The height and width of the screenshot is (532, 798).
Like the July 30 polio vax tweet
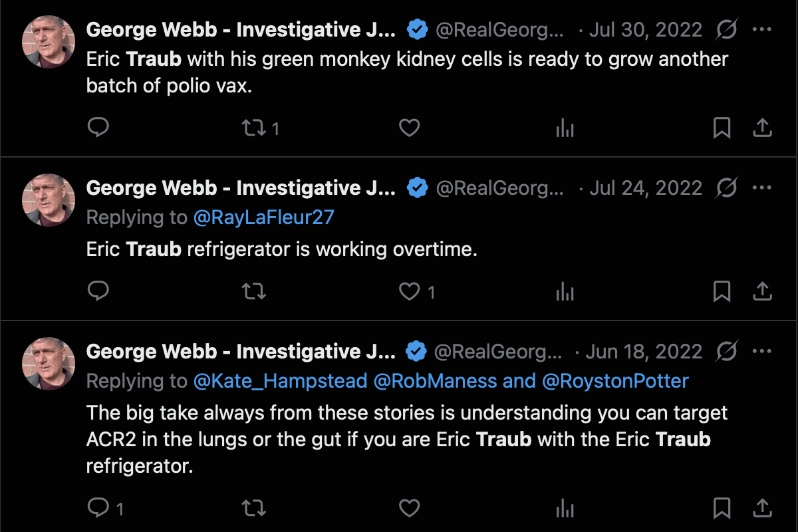[409, 128]
